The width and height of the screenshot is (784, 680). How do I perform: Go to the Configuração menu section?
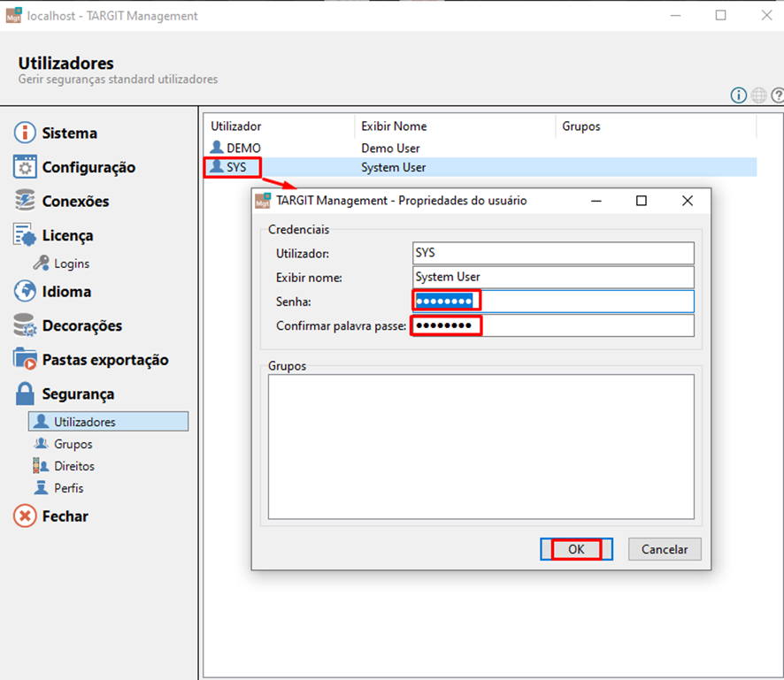(88, 167)
